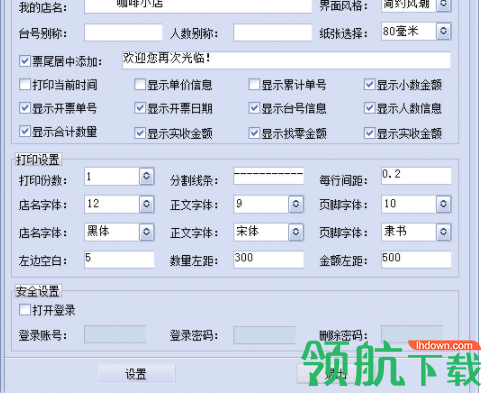The width and height of the screenshot is (481, 393).
Task: Click the 数量左距 field showing 300
Action: [x=269, y=259]
